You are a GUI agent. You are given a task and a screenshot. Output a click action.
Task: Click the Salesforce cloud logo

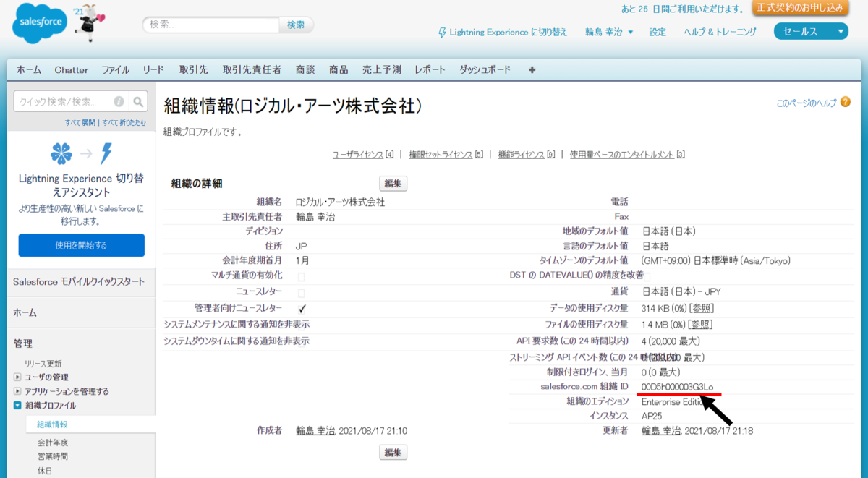coord(41,24)
